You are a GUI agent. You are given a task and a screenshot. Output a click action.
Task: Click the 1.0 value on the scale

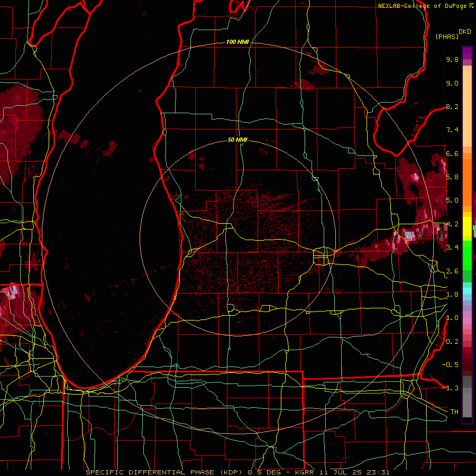pyautogui.click(x=452, y=318)
